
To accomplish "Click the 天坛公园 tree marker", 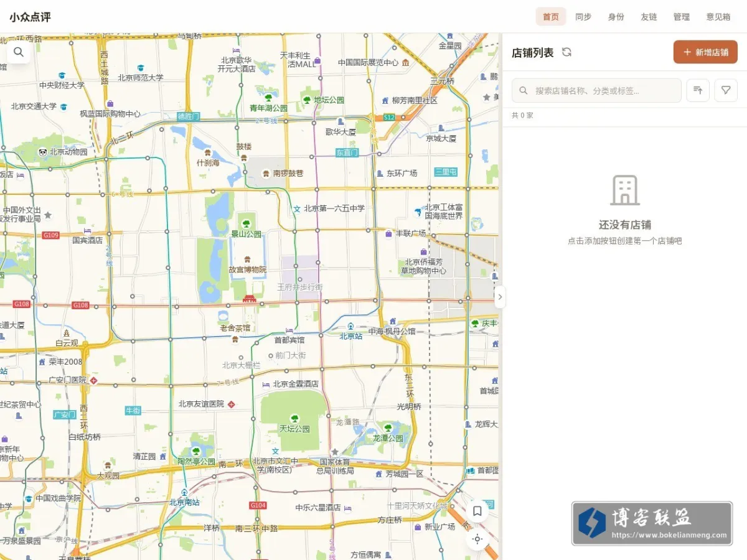I will click(294, 418).
